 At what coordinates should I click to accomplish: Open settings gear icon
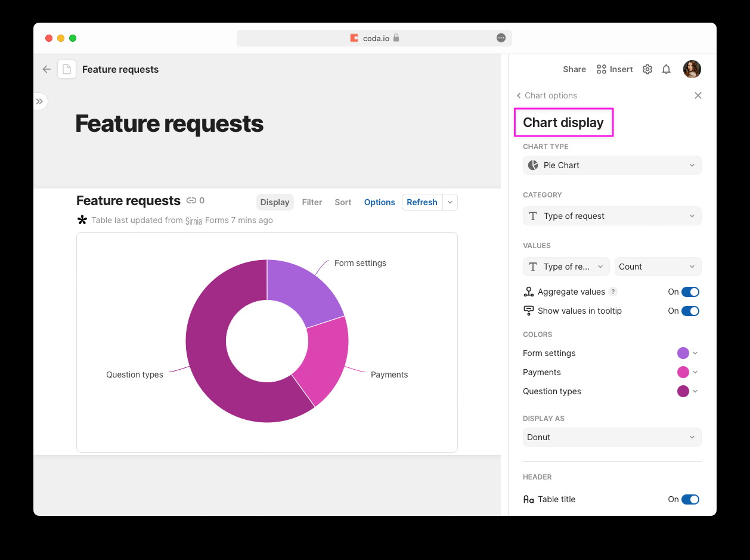coord(647,69)
